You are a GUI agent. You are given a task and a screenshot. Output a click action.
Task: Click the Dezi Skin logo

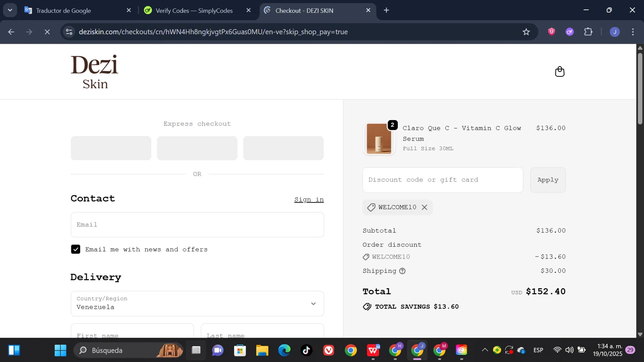tap(94, 72)
